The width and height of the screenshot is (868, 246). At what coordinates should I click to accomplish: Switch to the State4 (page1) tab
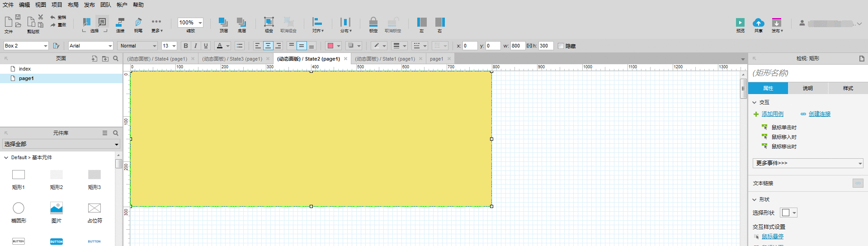(157, 59)
